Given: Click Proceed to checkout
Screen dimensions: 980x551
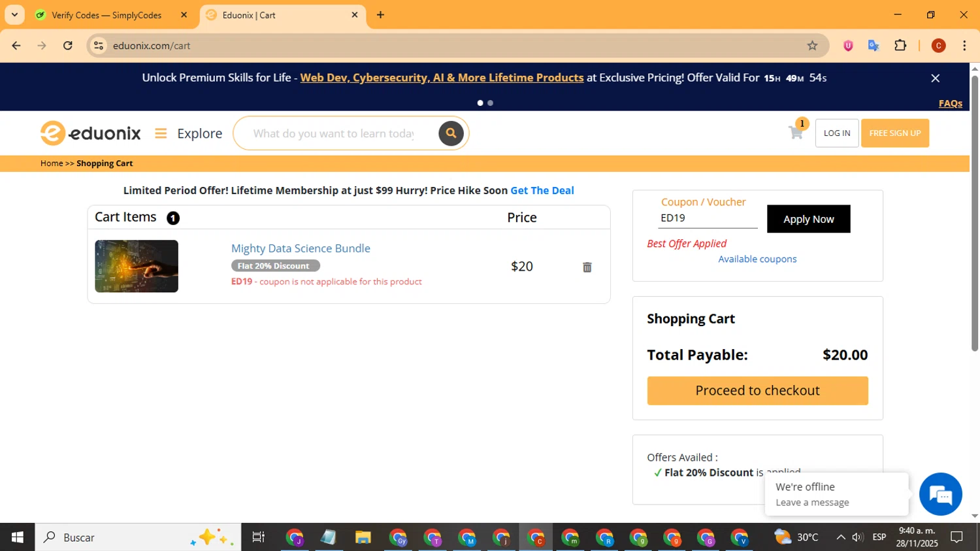Looking at the screenshot, I should [x=758, y=391].
